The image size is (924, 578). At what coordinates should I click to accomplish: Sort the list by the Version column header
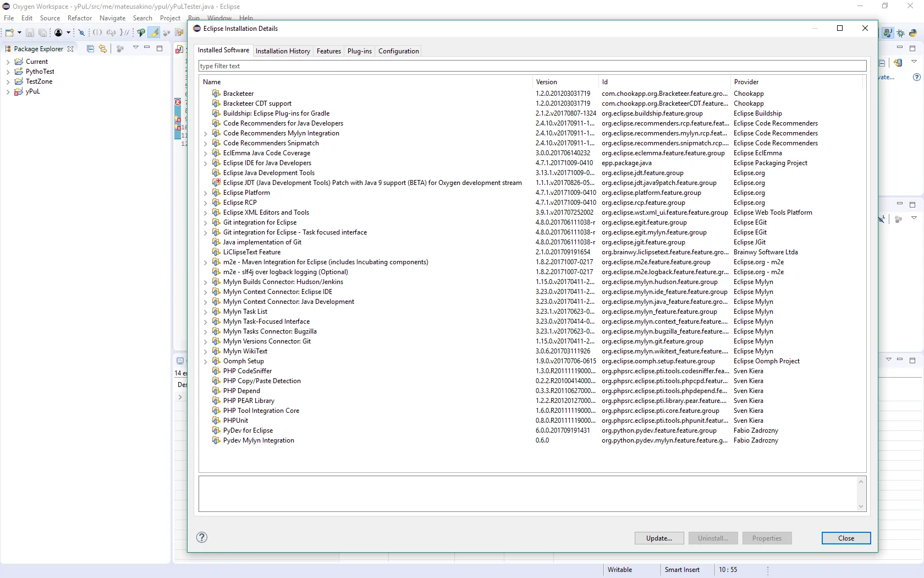(565, 82)
